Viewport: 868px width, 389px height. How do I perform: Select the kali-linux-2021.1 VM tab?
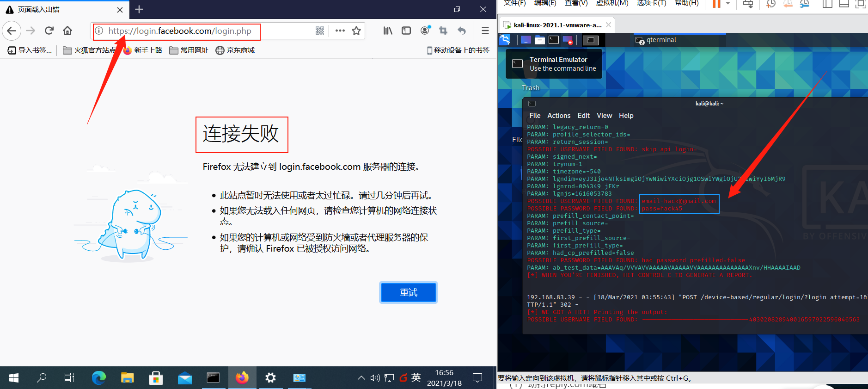(x=557, y=25)
